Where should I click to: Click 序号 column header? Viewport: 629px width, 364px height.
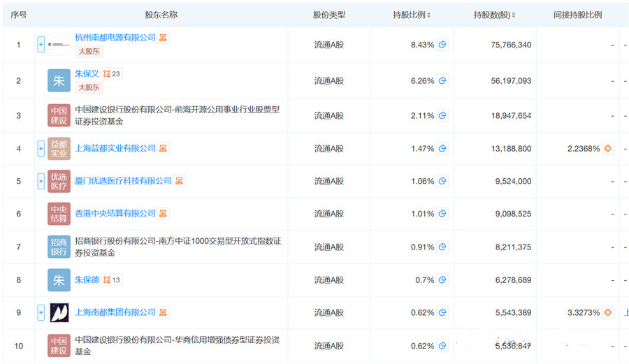[18, 15]
